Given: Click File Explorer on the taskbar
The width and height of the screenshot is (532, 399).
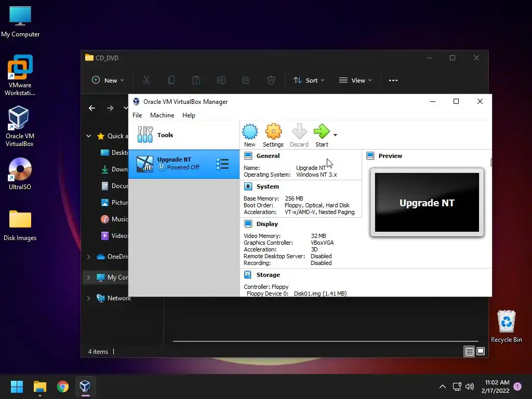Looking at the screenshot, I should (x=39, y=387).
